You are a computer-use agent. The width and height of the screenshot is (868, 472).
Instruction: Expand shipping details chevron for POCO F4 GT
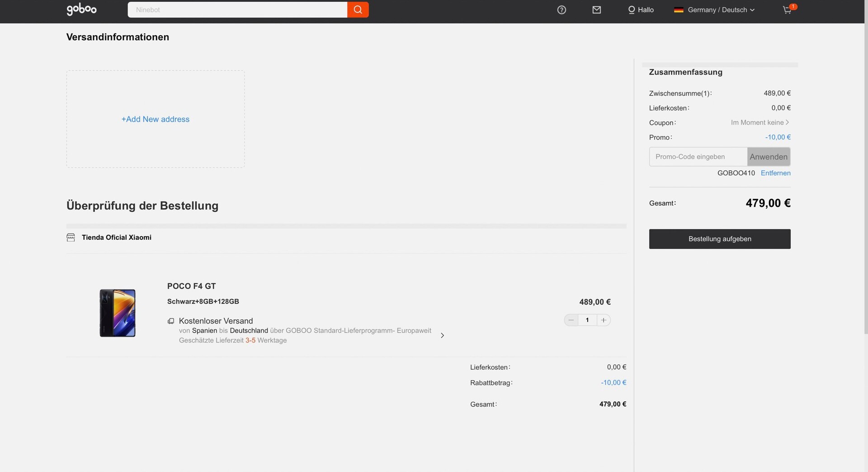(x=442, y=335)
